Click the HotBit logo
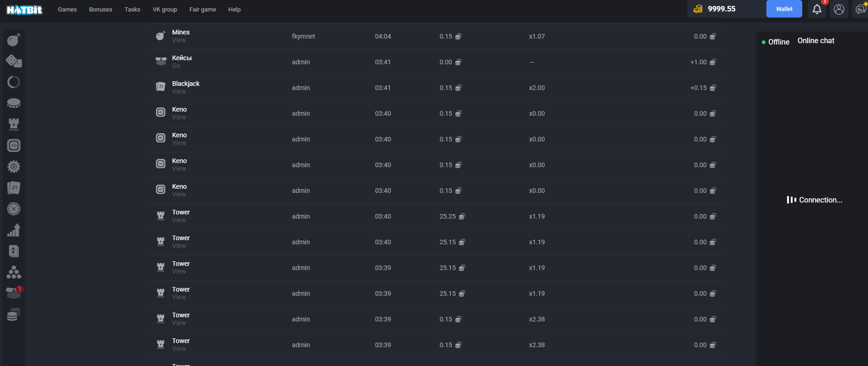This screenshot has height=366, width=868. pyautogui.click(x=24, y=10)
